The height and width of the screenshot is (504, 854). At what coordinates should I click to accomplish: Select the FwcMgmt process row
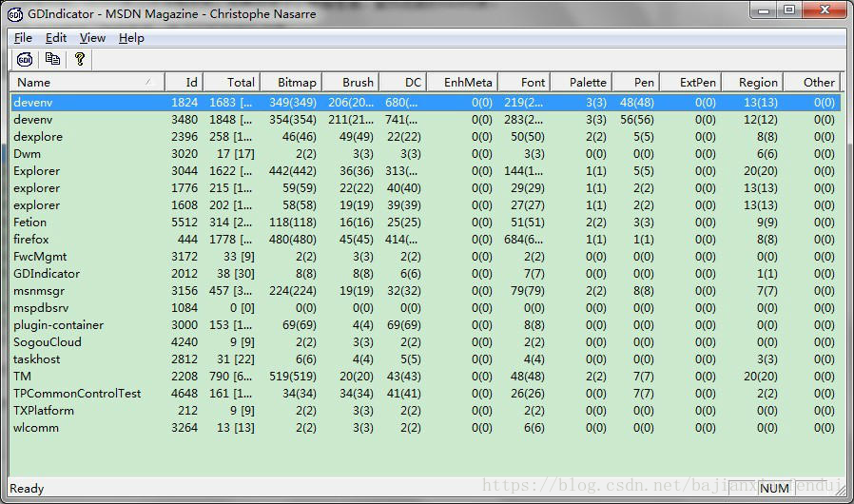pyautogui.click(x=425, y=257)
